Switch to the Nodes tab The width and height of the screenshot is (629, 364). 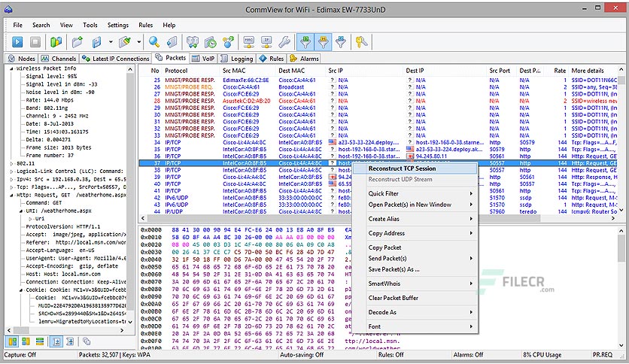22,59
